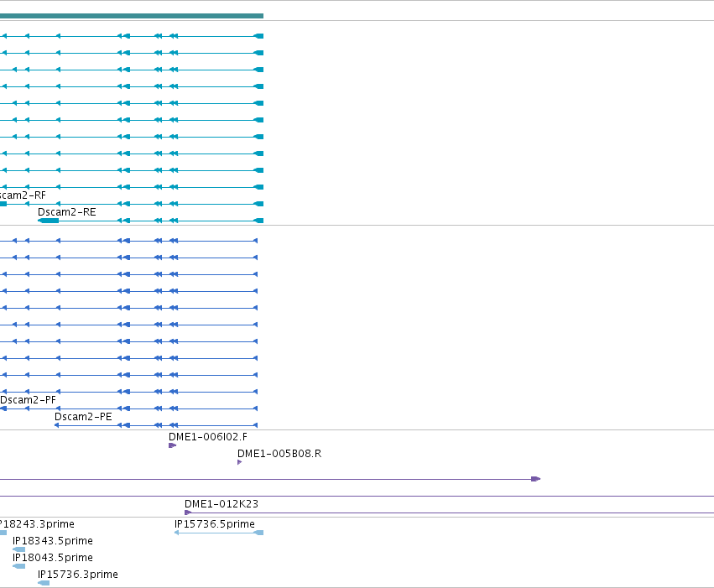This screenshot has width=714, height=588.
Task: Click right-end exon block of Dscam2-RE transcript
Action: click(x=258, y=221)
